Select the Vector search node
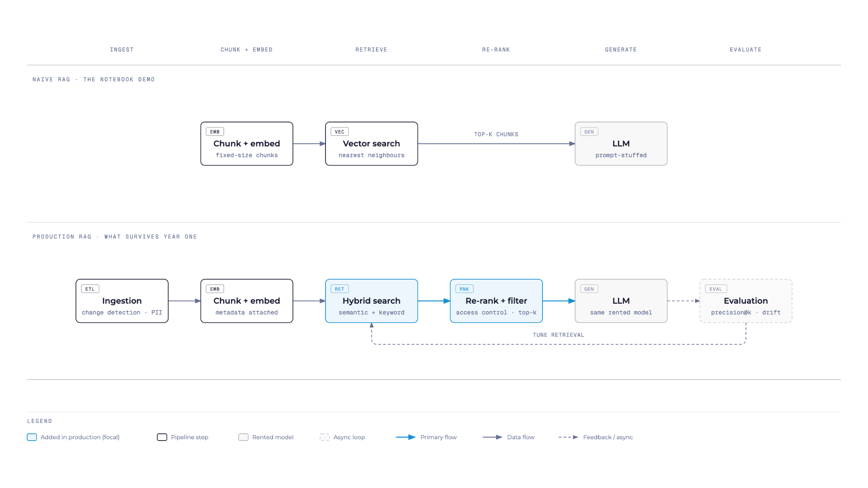Screen dimensions: 868x488 371,144
